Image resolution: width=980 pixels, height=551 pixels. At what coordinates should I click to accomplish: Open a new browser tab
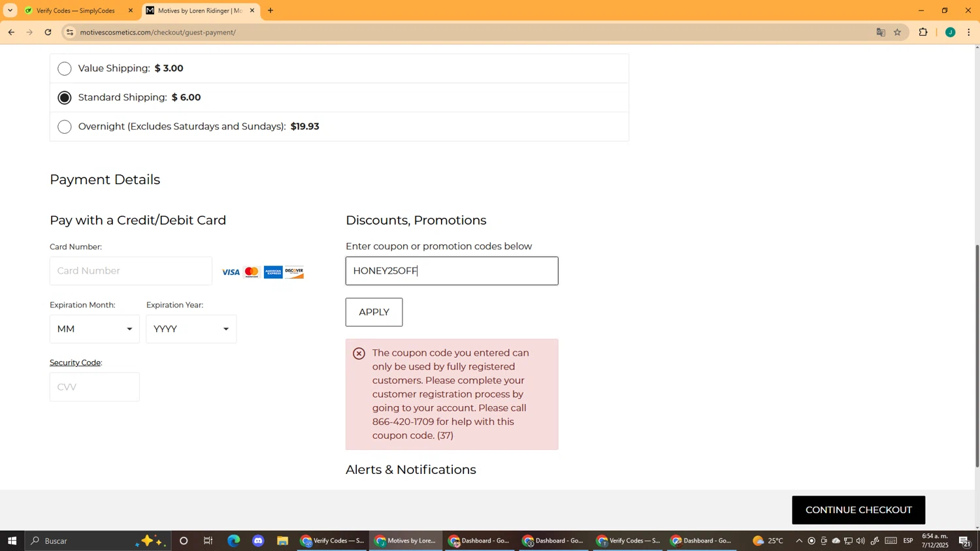click(x=270, y=10)
